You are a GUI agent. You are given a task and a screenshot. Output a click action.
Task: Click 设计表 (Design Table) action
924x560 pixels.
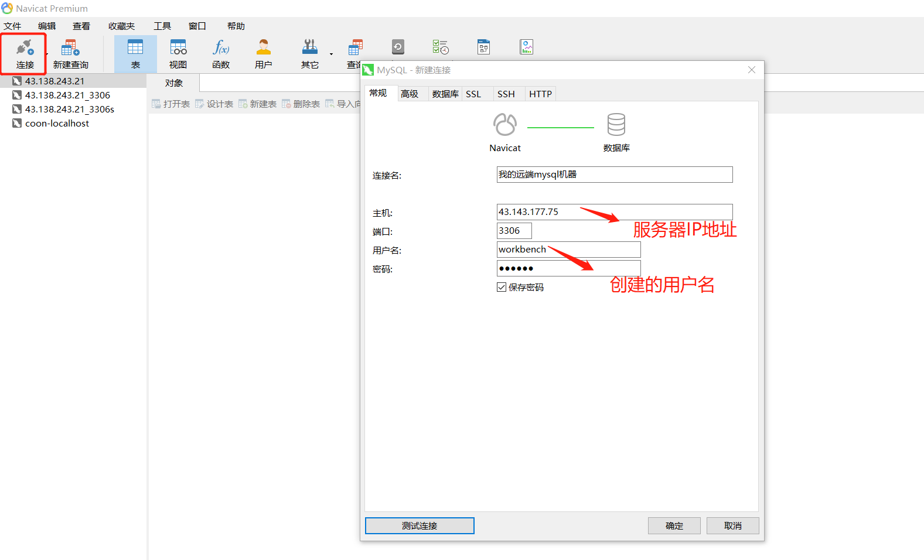(214, 104)
